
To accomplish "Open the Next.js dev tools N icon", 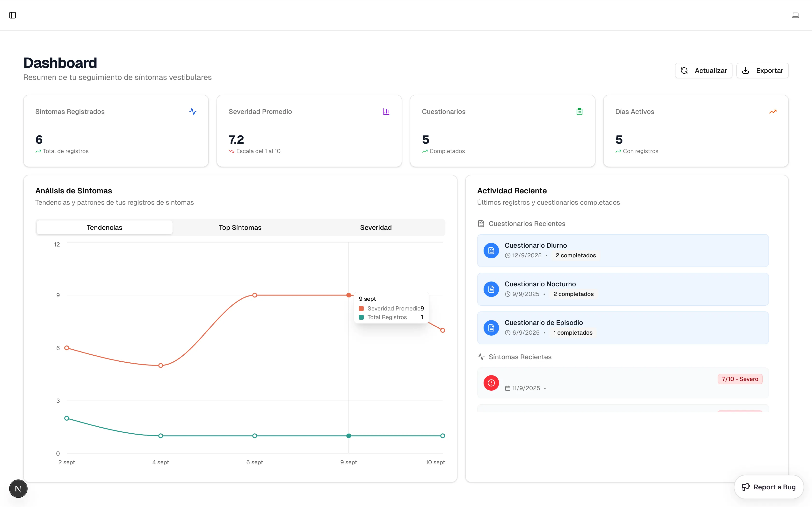I will pos(18,489).
